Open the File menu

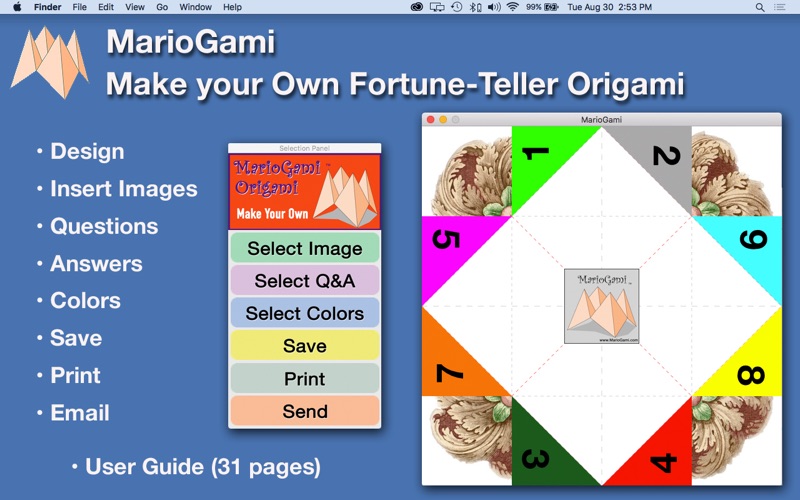point(80,7)
